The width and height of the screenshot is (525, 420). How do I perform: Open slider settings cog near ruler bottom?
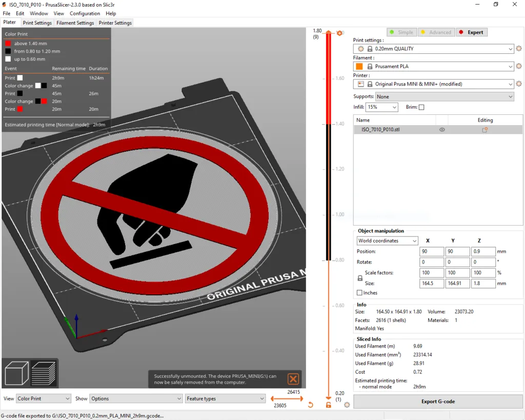tap(347, 405)
